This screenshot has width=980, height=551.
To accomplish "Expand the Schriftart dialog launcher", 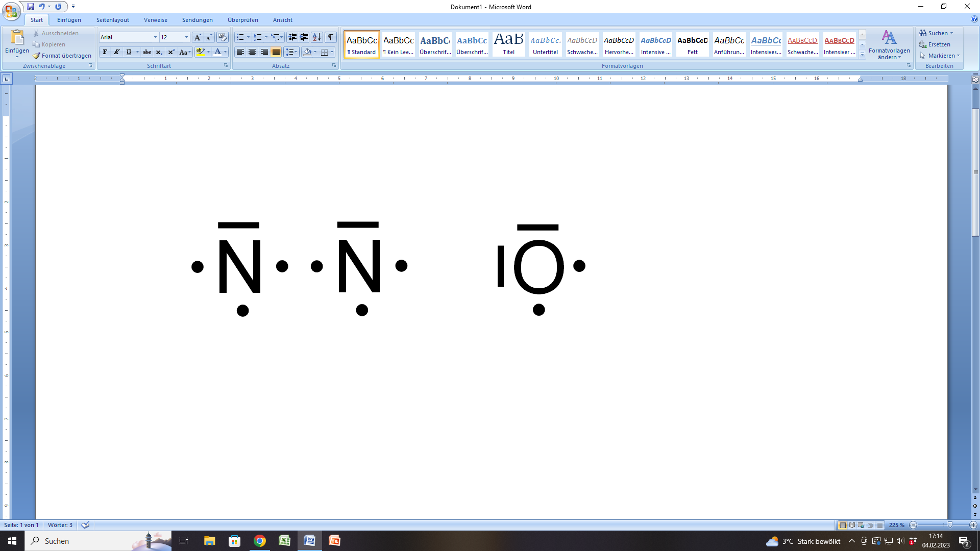I will tap(226, 66).
